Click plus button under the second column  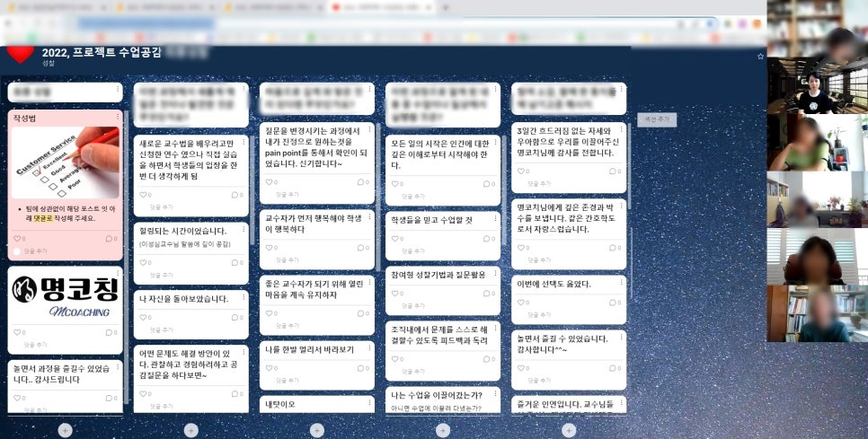[190, 430]
